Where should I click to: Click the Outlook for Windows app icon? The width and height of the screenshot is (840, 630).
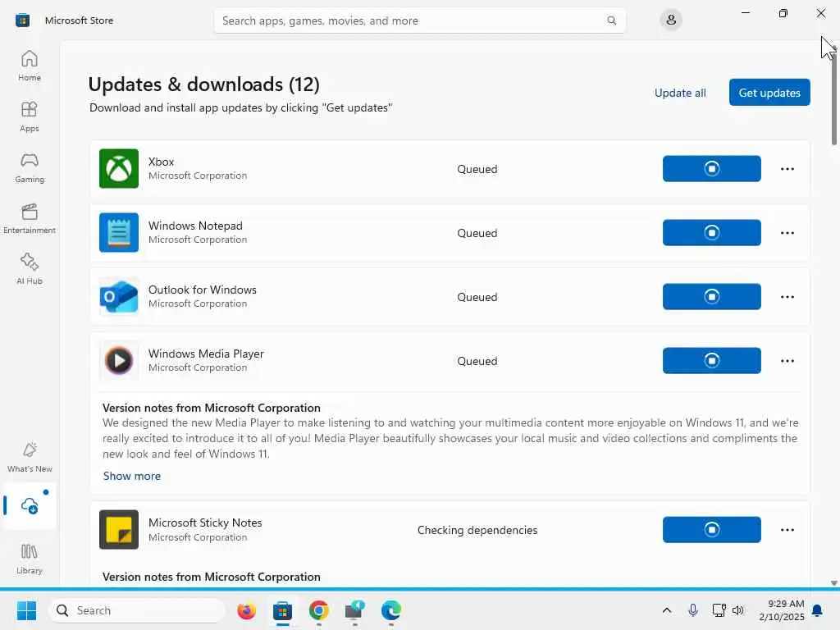119,297
